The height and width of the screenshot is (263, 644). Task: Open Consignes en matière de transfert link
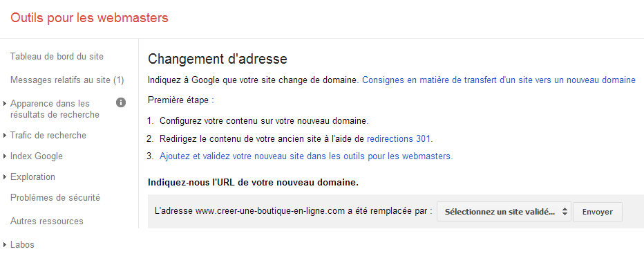499,80
